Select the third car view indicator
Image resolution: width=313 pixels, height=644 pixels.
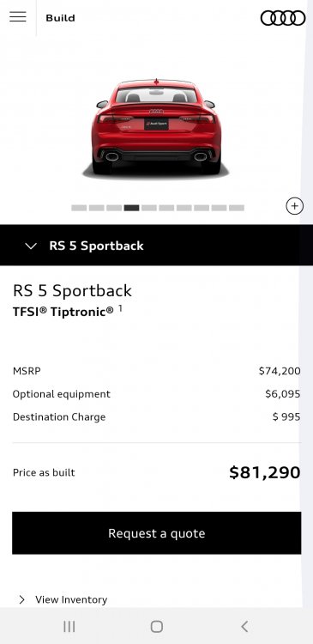click(x=114, y=208)
